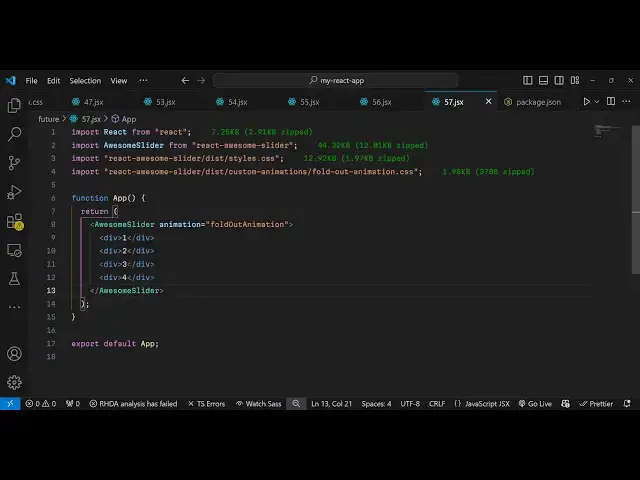Go back in navigation history
The image size is (640, 480).
coord(185,80)
